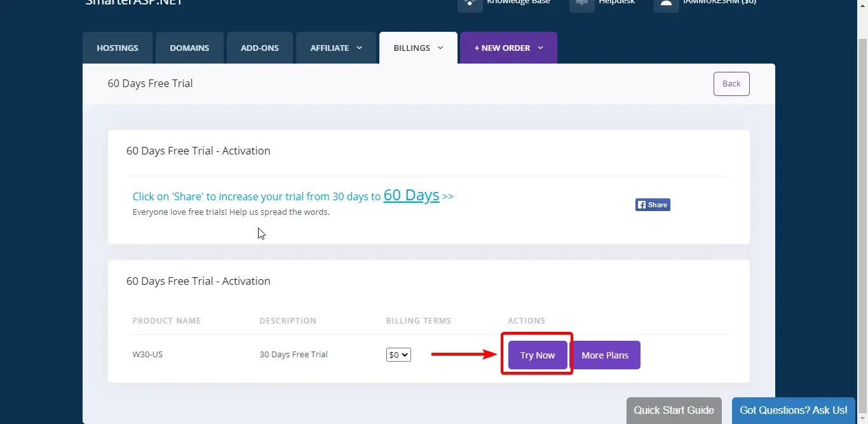
Task: Expand the Affiliate dropdown menu
Action: (336, 48)
